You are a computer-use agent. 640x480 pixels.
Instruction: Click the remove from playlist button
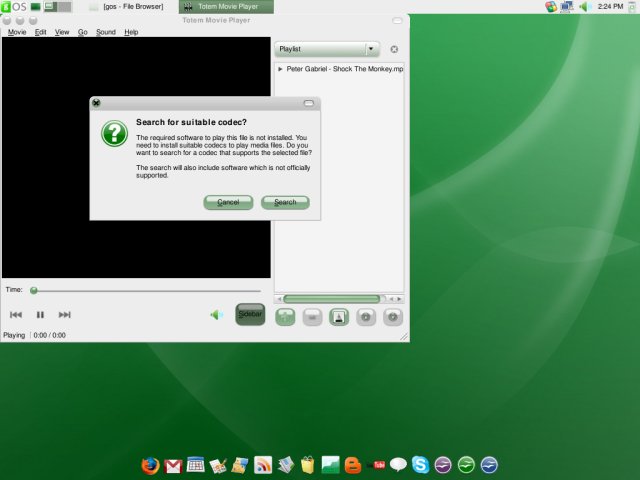312,317
